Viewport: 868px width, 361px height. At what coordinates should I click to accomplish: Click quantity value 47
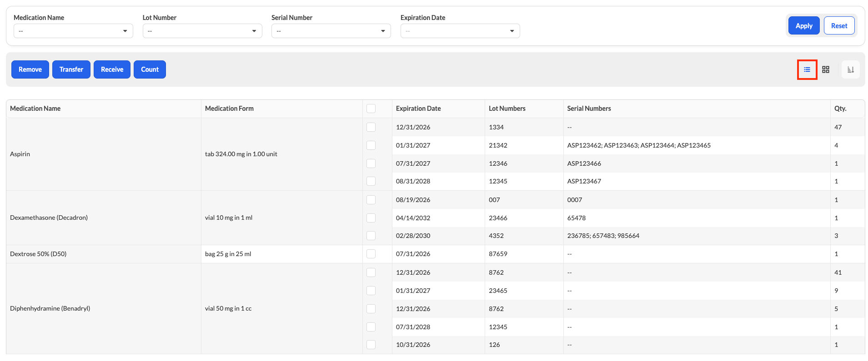point(838,127)
